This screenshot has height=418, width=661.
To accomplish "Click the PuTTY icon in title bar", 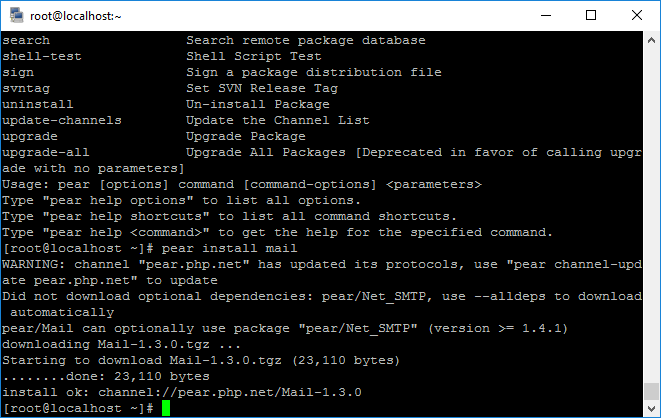I will coord(17,16).
